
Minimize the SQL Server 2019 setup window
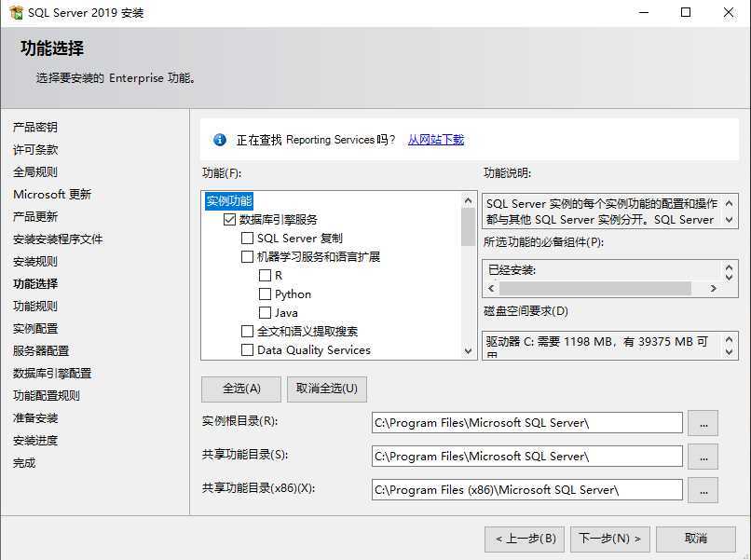point(644,12)
